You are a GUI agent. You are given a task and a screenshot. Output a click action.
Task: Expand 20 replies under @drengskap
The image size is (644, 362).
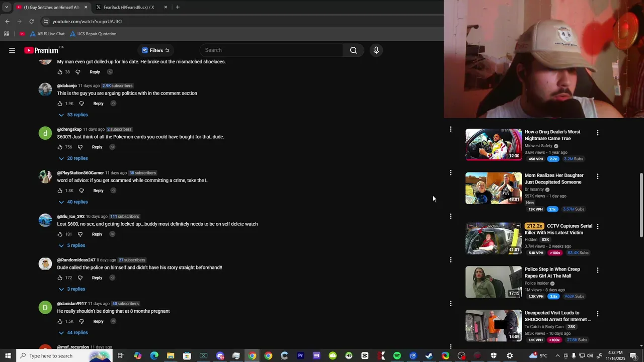73,158
